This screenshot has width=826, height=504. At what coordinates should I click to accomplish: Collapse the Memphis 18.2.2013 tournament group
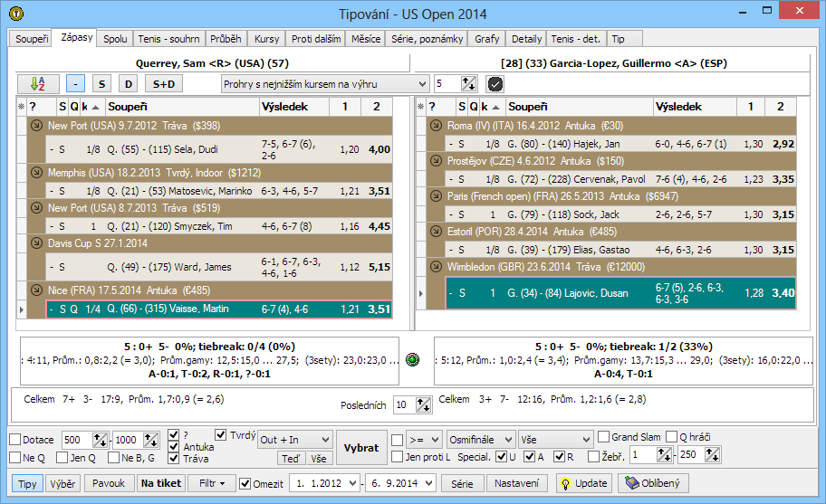pyautogui.click(x=36, y=172)
